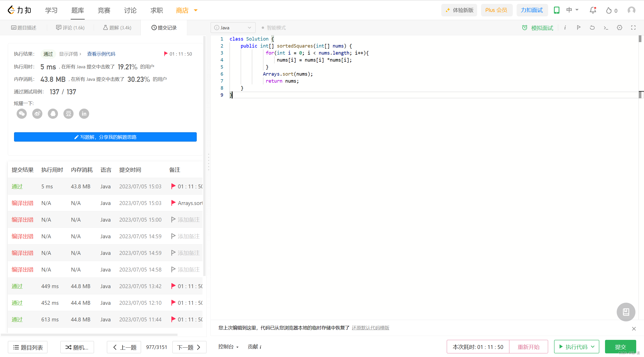
Task: Click the contribution info icon
Action: [x=260, y=347]
